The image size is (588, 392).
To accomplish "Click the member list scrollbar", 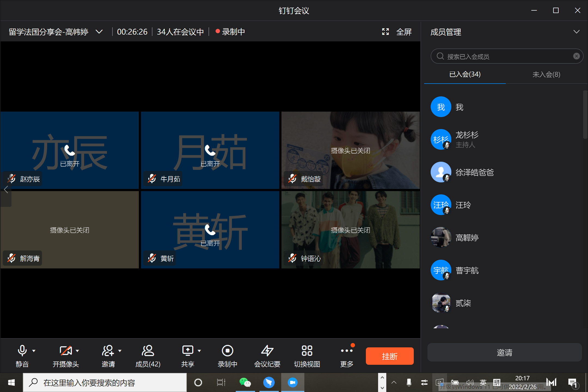I will (x=585, y=114).
